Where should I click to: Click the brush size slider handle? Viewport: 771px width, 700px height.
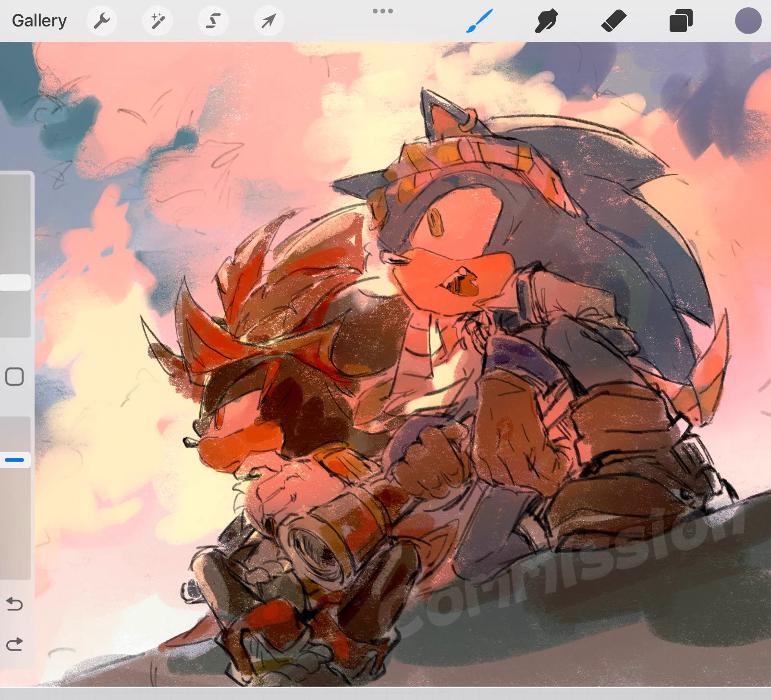click(15, 282)
